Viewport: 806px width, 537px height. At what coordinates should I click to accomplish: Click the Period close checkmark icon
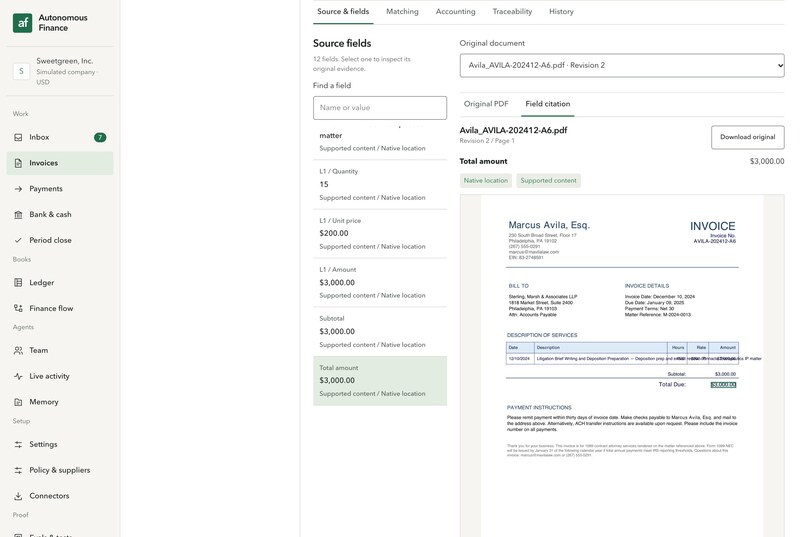18,240
